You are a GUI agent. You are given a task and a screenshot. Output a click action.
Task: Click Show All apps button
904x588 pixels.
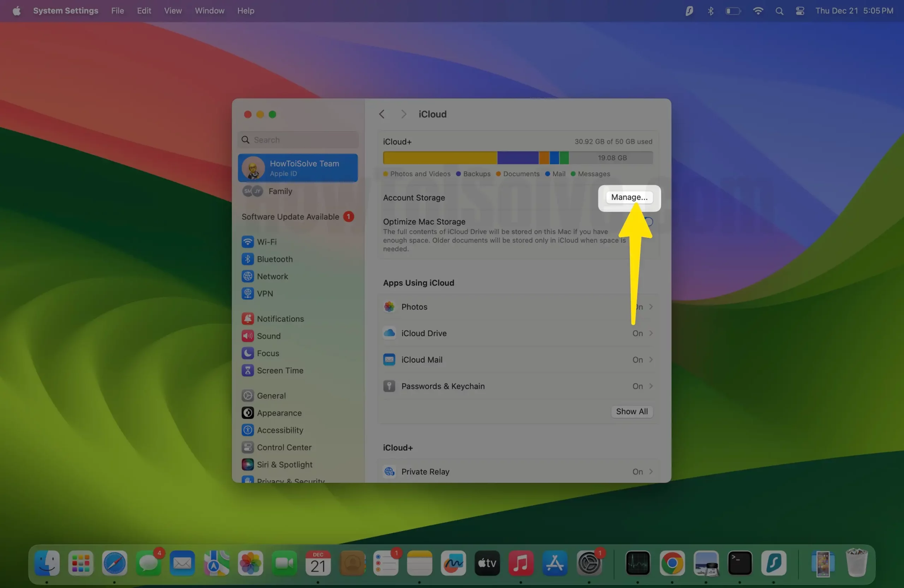(632, 411)
